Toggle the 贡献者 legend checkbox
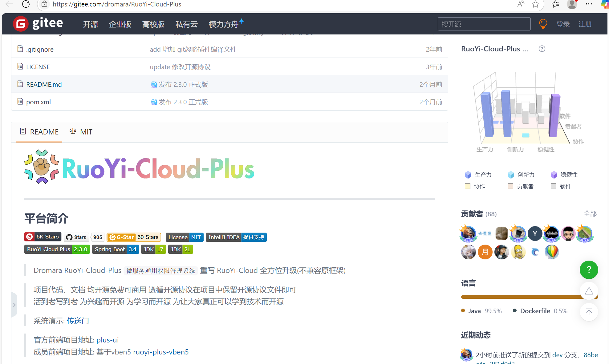 pyautogui.click(x=510, y=186)
